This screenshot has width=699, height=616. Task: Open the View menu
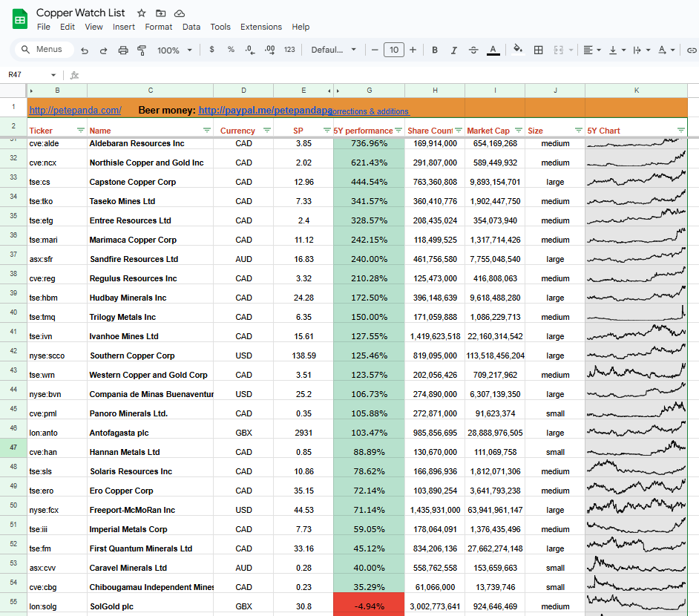point(93,27)
